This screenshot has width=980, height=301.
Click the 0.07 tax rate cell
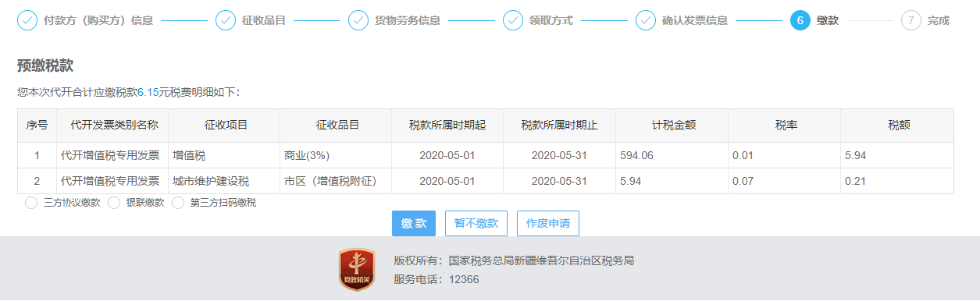pyautogui.click(x=785, y=181)
